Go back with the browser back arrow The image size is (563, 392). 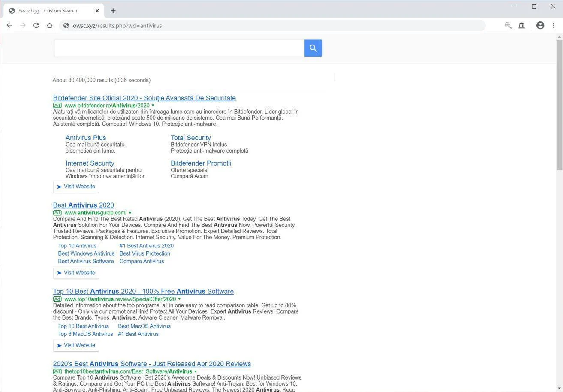coord(9,26)
